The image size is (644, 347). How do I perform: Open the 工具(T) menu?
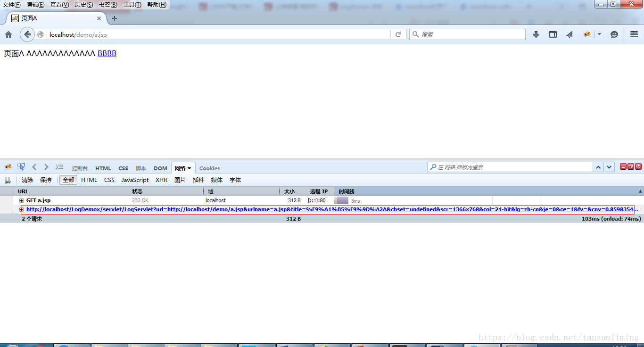tap(132, 5)
